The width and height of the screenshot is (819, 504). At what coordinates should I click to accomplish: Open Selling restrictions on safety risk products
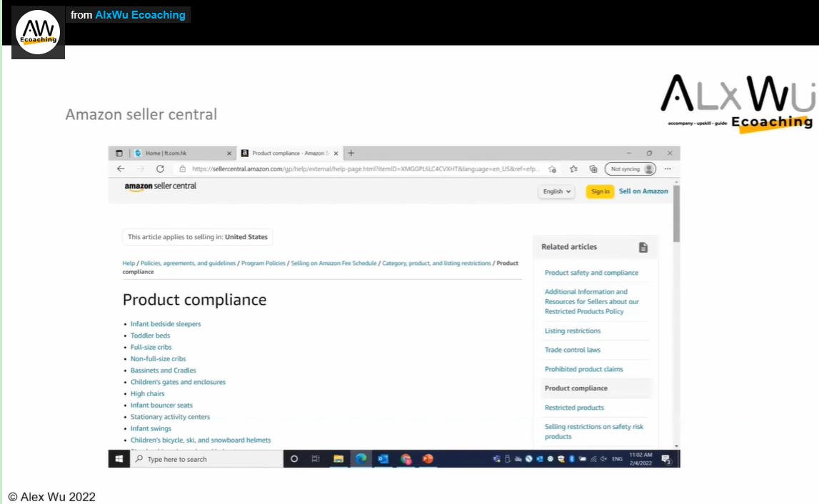pos(594,431)
